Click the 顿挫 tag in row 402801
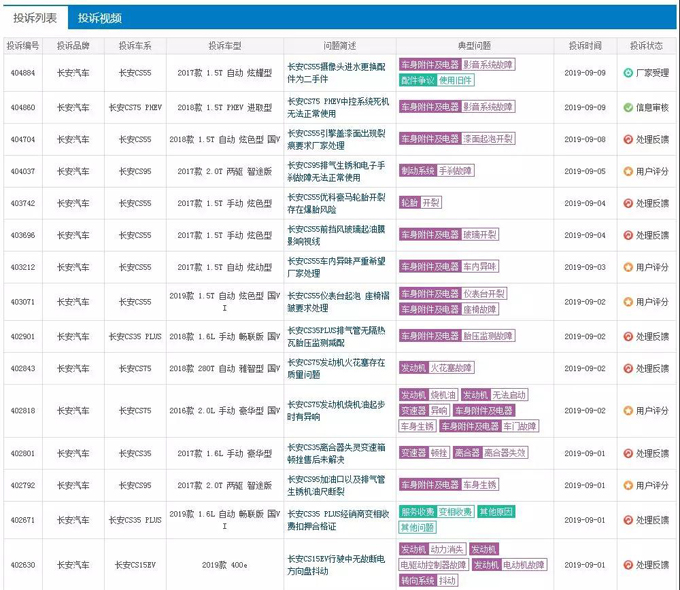Viewport: 680px width, 590px height. point(439,453)
